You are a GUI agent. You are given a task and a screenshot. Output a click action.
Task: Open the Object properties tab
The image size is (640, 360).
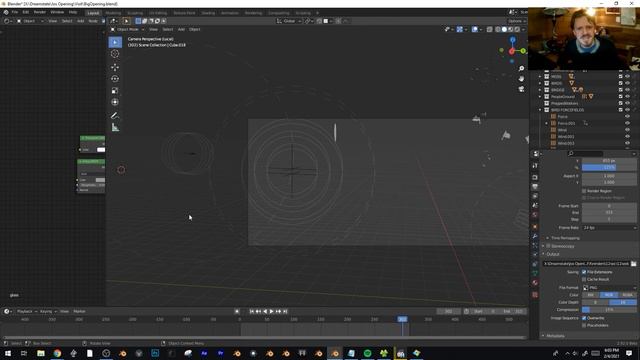[535, 227]
